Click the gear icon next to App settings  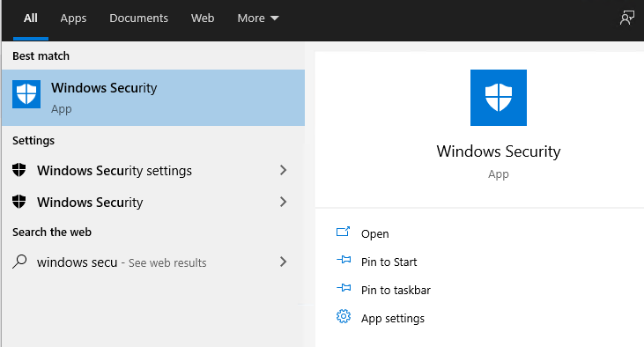(344, 316)
